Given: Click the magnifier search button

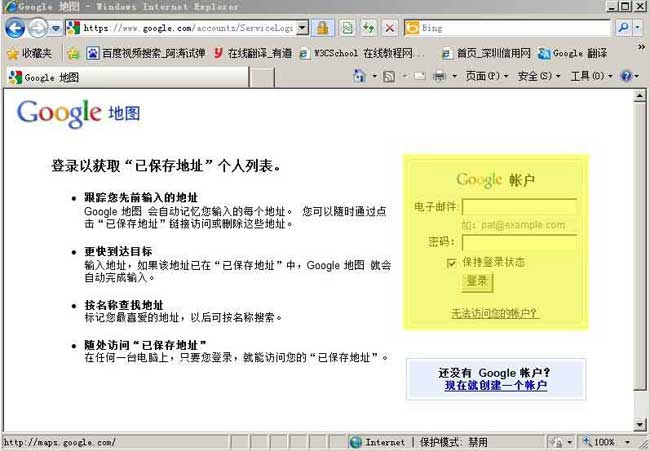Looking at the screenshot, I should click(x=623, y=28).
